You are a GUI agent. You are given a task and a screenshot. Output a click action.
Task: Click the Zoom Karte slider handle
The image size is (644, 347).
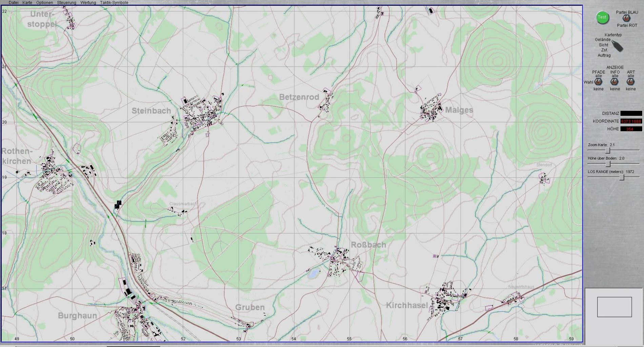tap(608, 150)
